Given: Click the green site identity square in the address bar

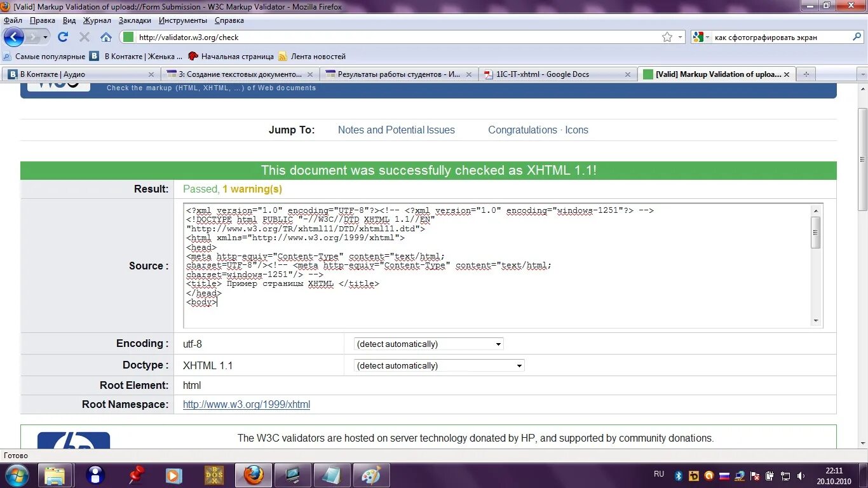Looking at the screenshot, I should [128, 37].
